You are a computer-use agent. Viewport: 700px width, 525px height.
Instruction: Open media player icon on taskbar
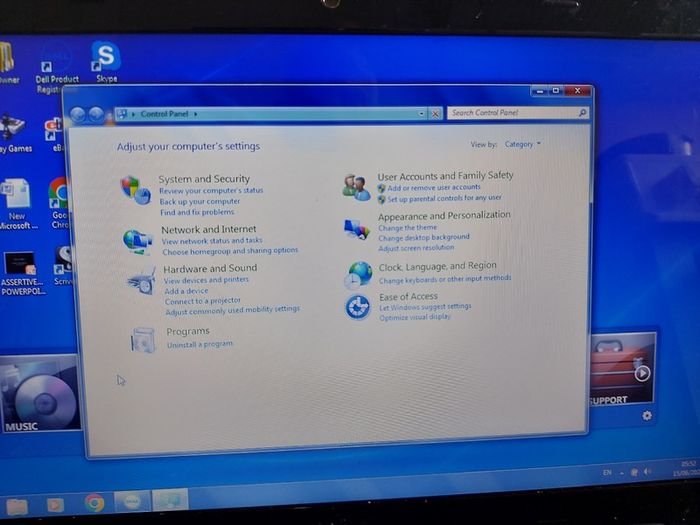tap(56, 505)
